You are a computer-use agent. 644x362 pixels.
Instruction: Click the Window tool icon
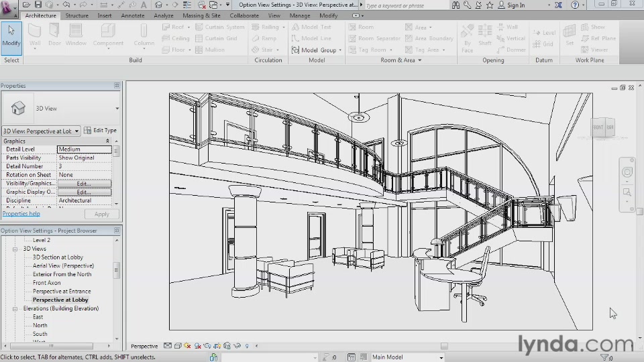click(76, 31)
